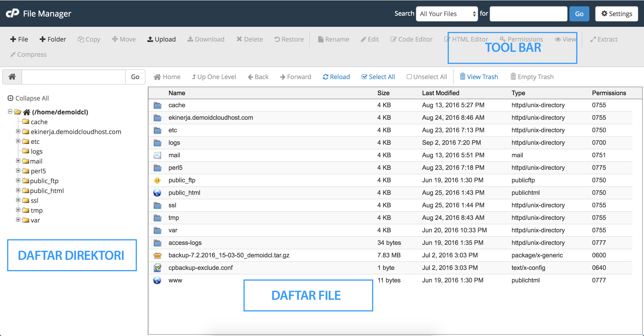Click the File toolbar item
This screenshot has width=644, height=336.
click(19, 39)
